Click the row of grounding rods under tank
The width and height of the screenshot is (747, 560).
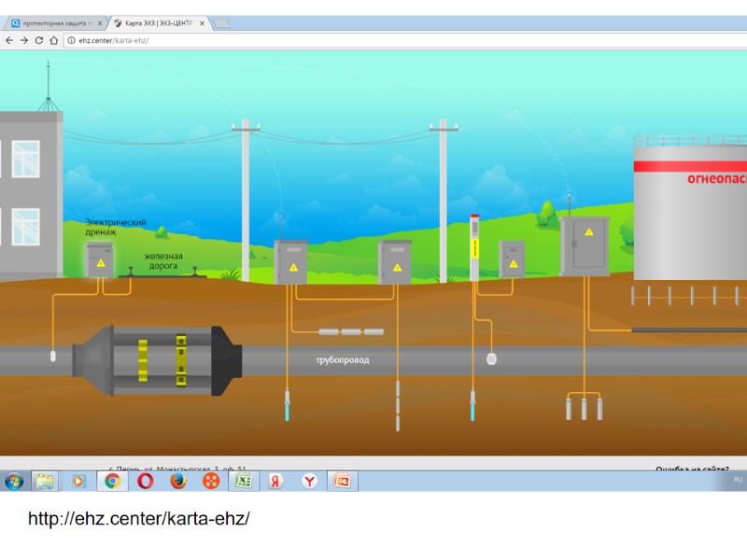pos(688,296)
